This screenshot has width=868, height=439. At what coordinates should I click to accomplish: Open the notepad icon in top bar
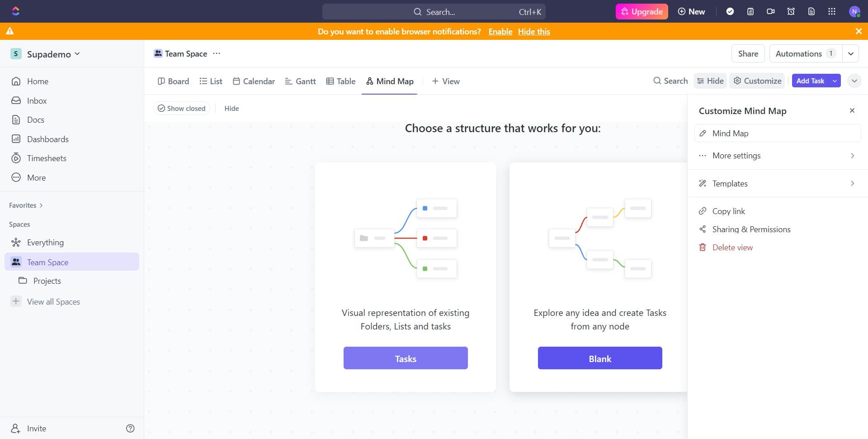(750, 11)
